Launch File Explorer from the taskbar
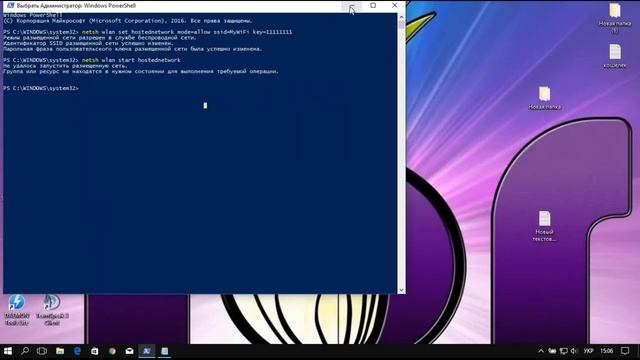Screen dimensions: 640x360 [x=60, y=351]
